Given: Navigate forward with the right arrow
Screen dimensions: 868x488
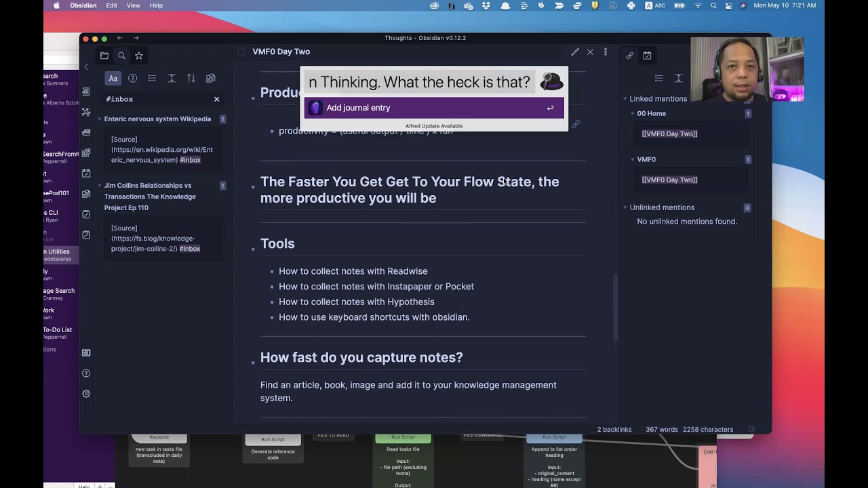Looking at the screenshot, I should coord(136,38).
